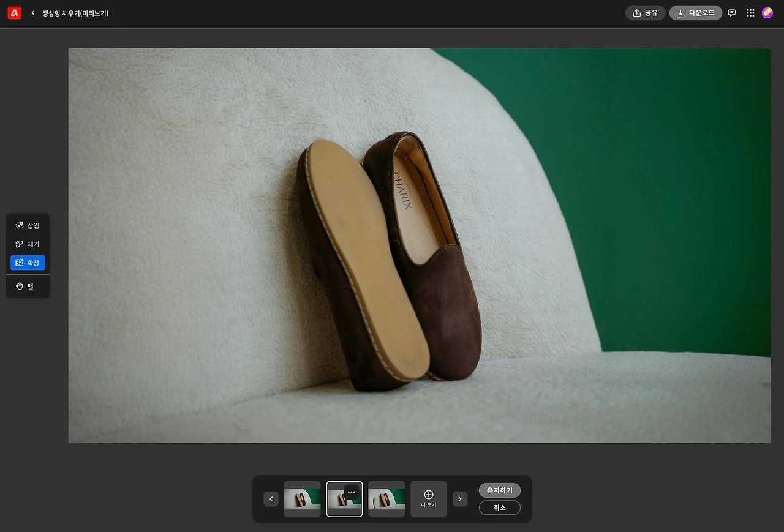Open the three-dot menu on selected thumbnail
The width and height of the screenshot is (784, 532).
(352, 492)
